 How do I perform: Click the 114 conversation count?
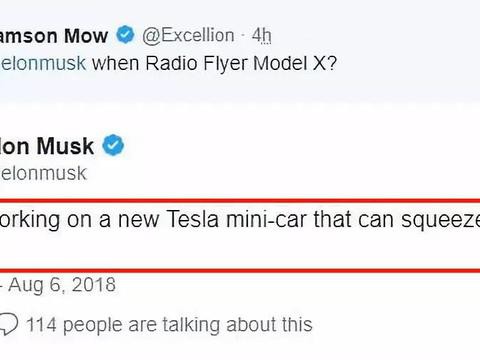pos(41,325)
